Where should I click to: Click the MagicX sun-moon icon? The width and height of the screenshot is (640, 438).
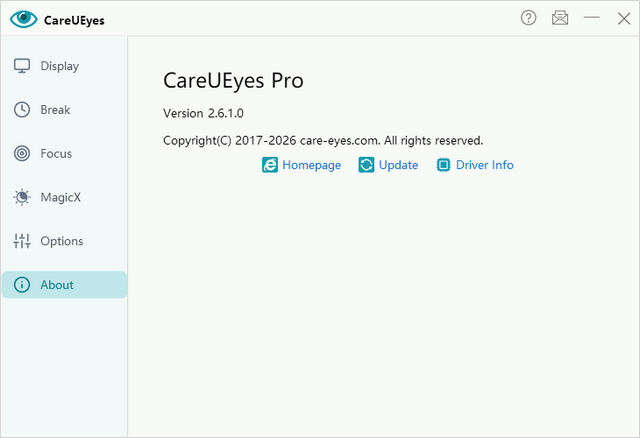click(x=22, y=197)
